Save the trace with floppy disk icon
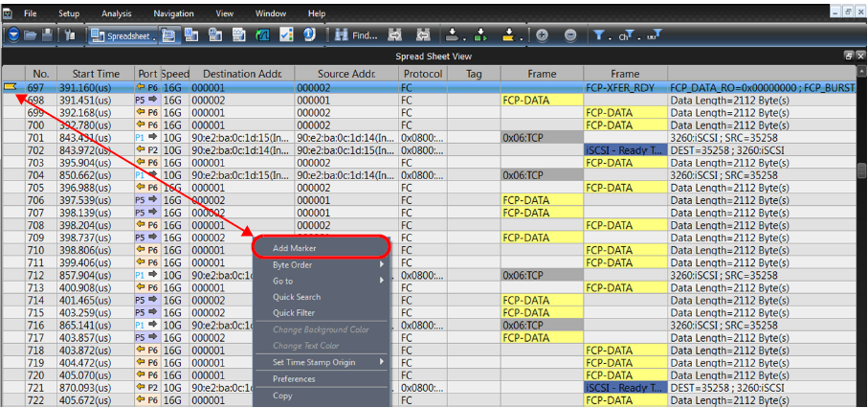 [x=47, y=35]
